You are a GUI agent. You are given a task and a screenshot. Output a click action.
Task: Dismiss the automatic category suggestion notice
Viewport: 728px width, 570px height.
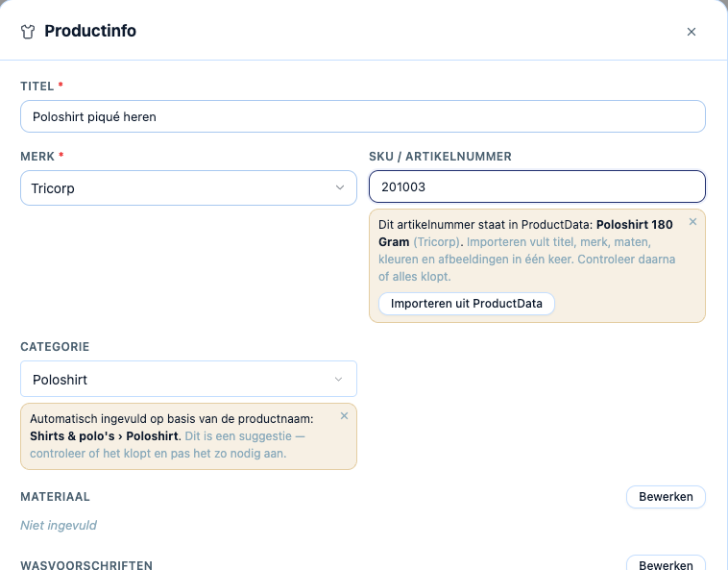(x=344, y=416)
